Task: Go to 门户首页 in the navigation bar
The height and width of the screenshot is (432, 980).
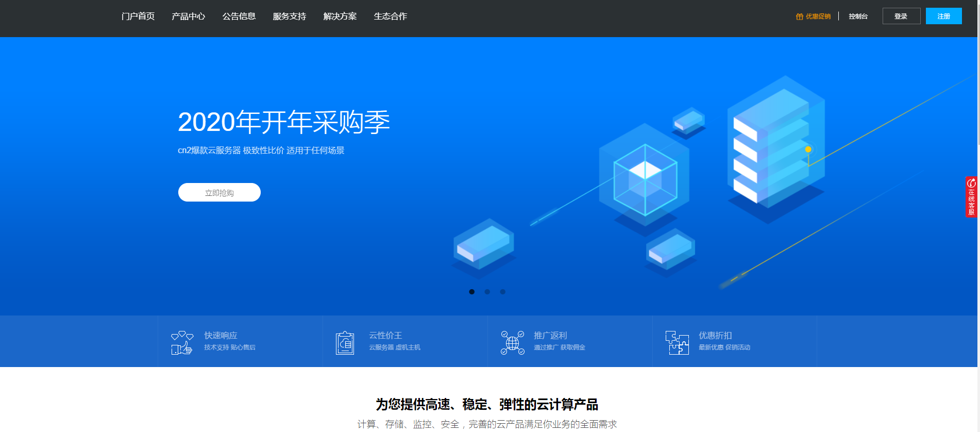Action: (x=138, y=16)
